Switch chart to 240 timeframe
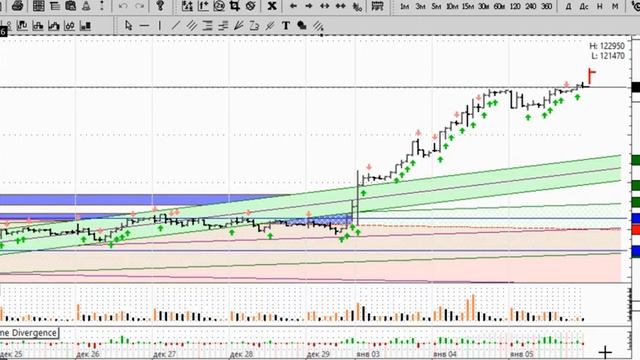The height and width of the screenshot is (360, 640). [531, 7]
